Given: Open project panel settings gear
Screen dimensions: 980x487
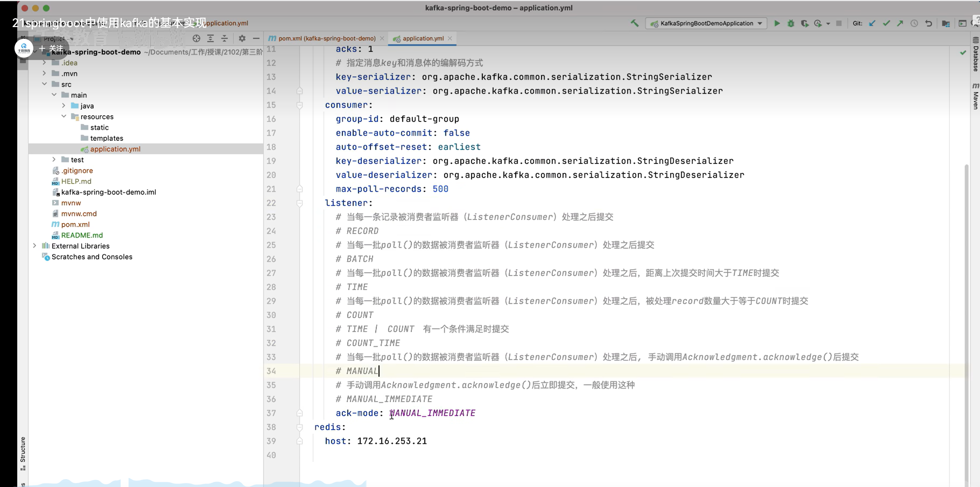Looking at the screenshot, I should (242, 38).
